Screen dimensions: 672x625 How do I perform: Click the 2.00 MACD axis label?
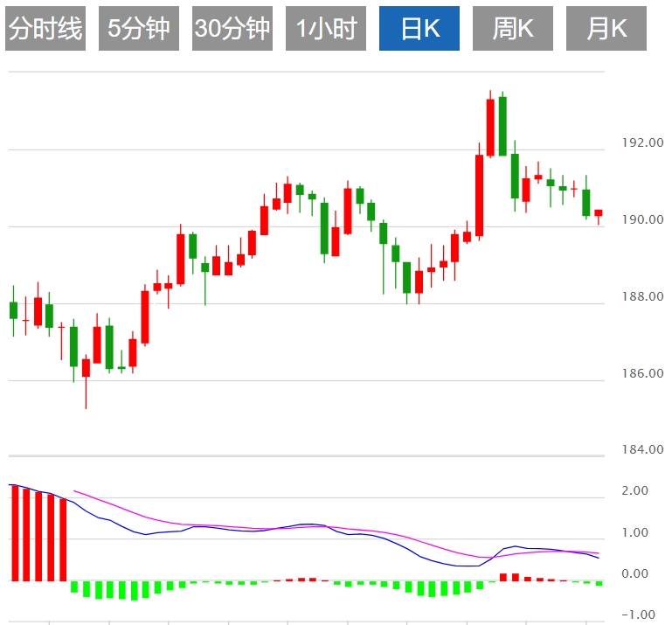[x=634, y=490]
